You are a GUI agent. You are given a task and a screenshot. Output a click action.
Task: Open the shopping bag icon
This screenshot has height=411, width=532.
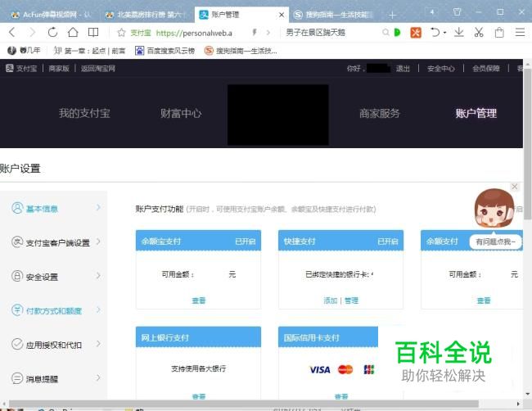[x=499, y=33]
